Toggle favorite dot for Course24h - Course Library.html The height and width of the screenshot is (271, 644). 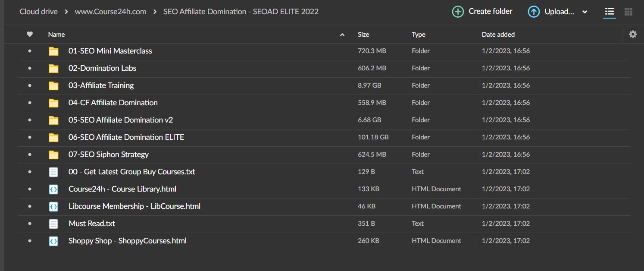pos(30,189)
